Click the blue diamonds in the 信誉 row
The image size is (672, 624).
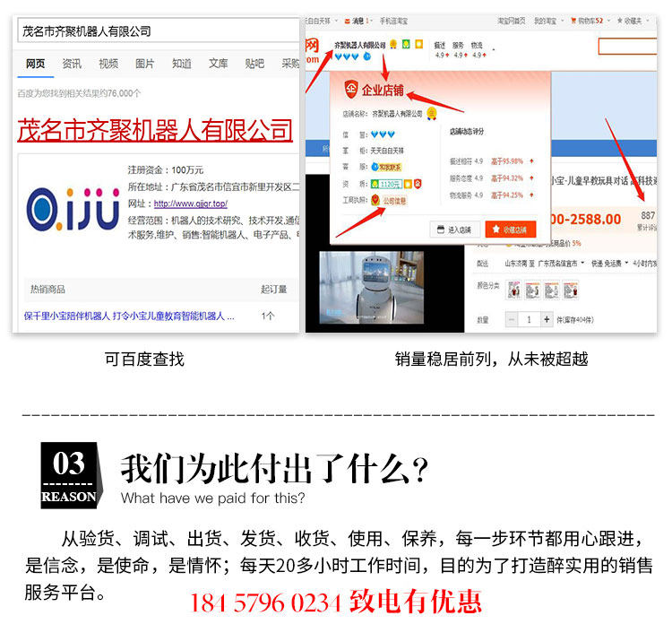383,134
